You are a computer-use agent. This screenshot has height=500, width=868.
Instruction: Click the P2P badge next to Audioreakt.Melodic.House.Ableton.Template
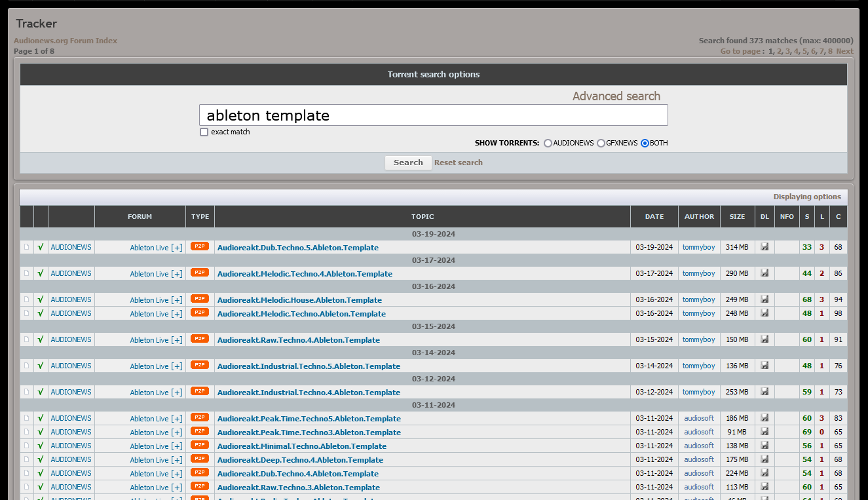click(200, 299)
